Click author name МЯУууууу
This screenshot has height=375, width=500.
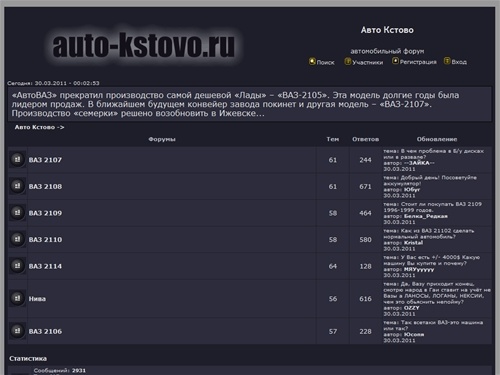(419, 269)
